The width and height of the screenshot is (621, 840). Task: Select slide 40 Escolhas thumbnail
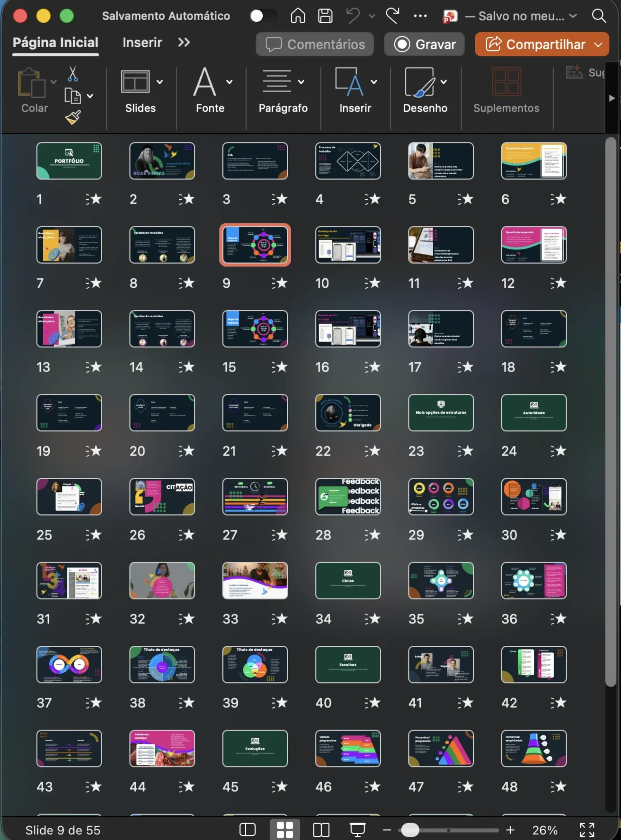tap(348, 664)
